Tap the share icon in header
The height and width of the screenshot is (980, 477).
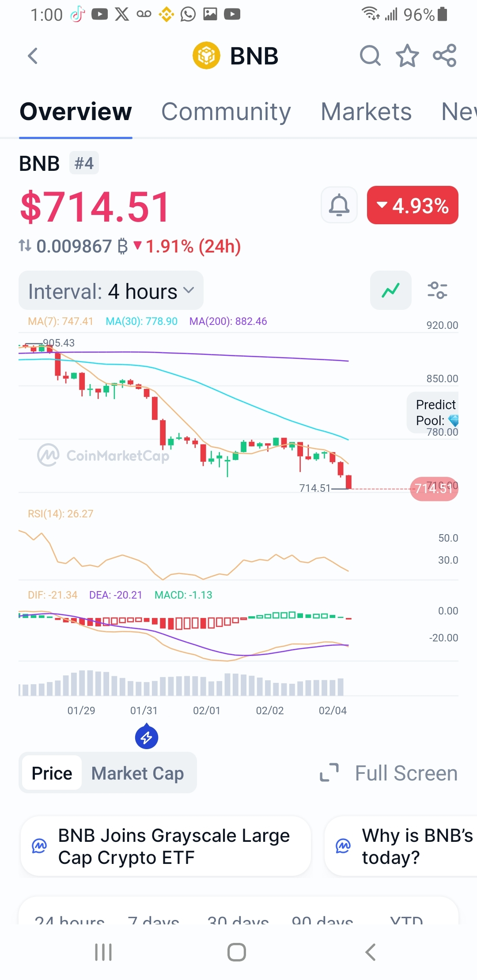coord(444,56)
